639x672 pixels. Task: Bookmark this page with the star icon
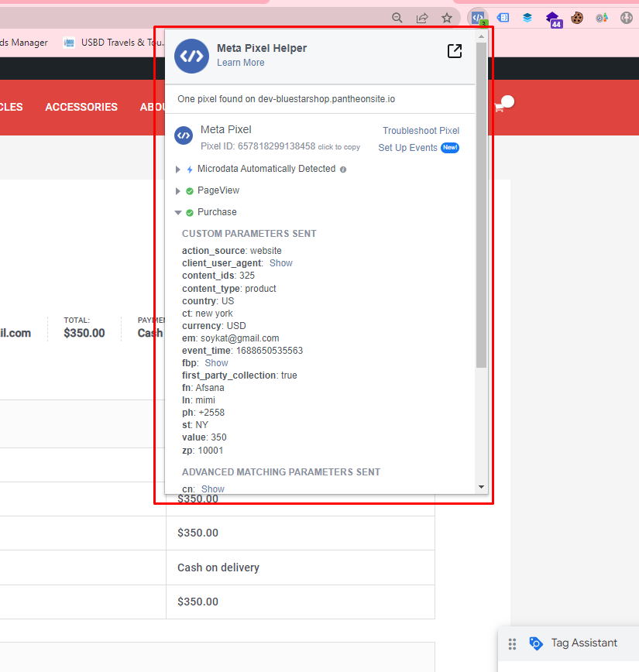tap(447, 18)
